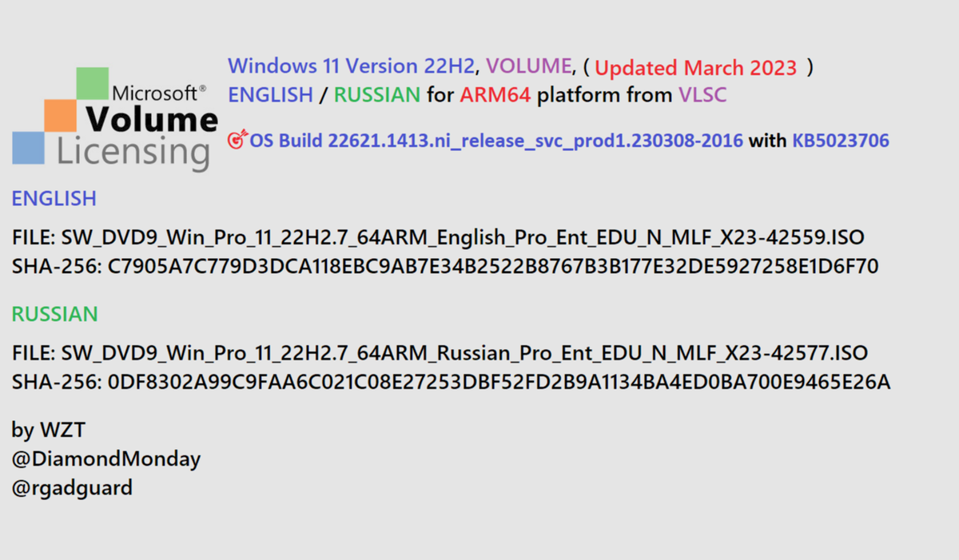Viewport: 959px width, 560px height.
Task: Click the blue 'ENGLISH' section heading
Action: tap(54, 198)
